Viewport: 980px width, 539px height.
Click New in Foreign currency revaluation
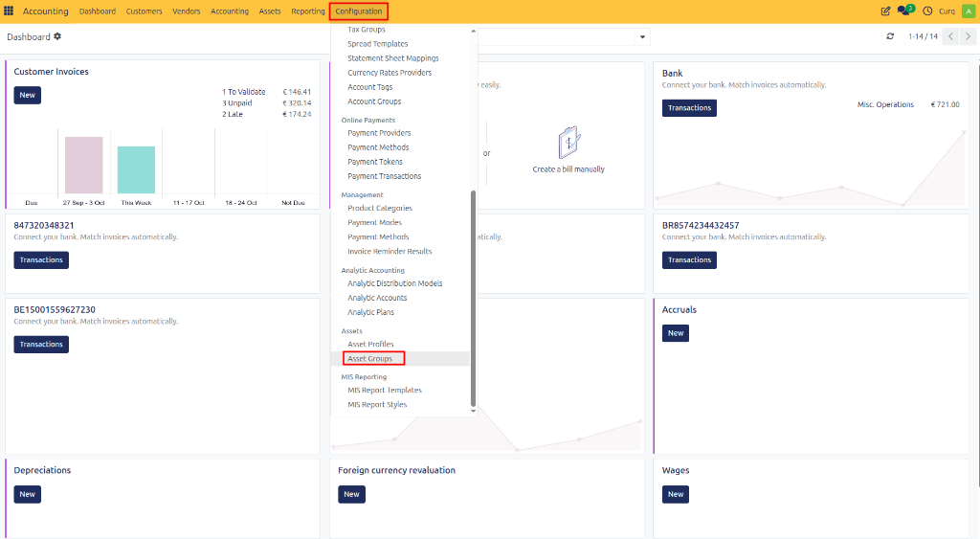352,495
